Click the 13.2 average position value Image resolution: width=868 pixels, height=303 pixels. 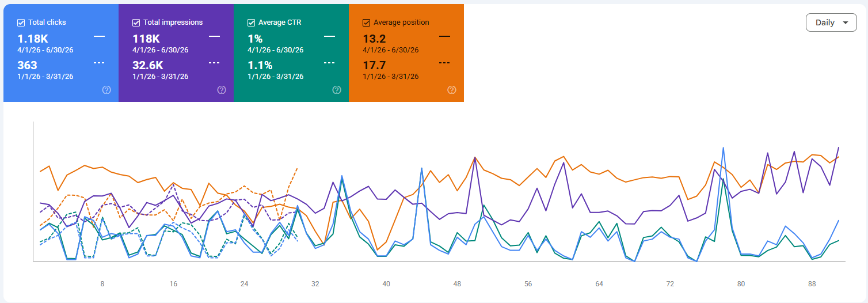374,39
